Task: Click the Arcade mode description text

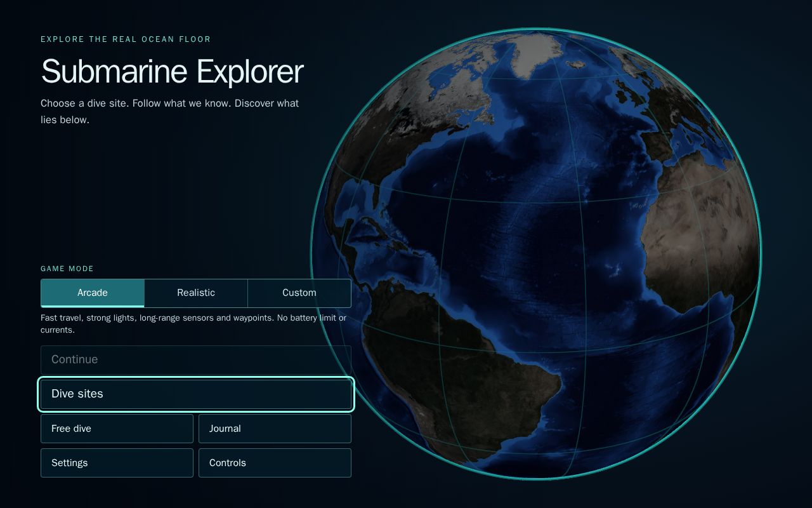Action: point(193,324)
